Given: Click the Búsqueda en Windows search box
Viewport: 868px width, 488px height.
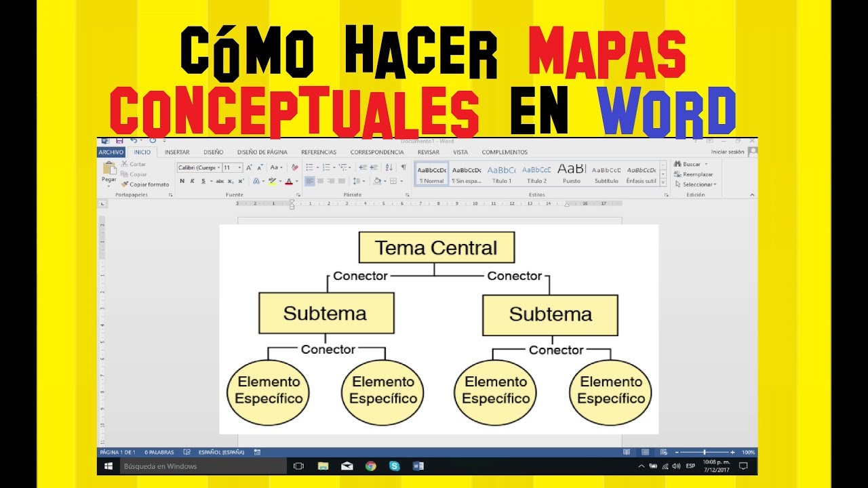Looking at the screenshot, I should (x=202, y=466).
